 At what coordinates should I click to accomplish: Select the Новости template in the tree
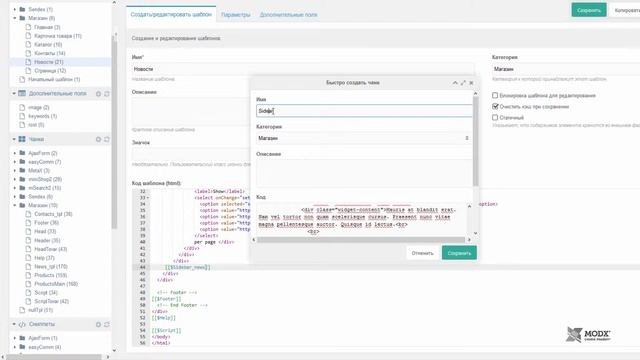(49, 62)
